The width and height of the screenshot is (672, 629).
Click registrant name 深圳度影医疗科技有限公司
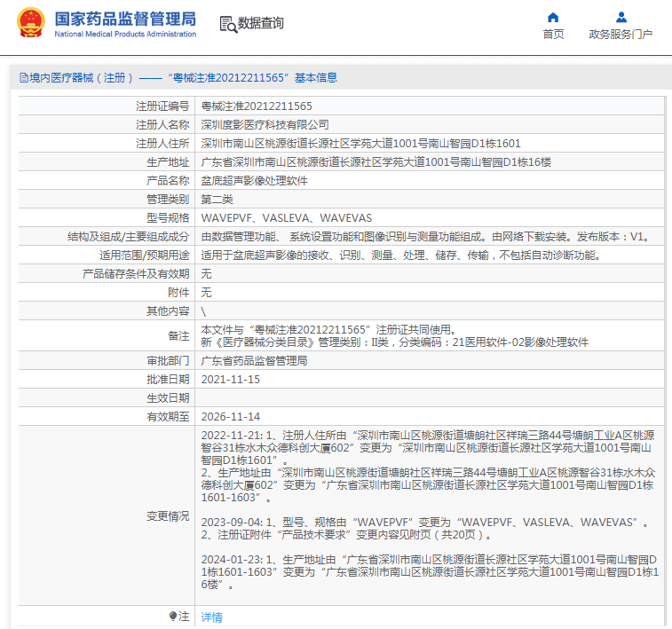(265, 124)
